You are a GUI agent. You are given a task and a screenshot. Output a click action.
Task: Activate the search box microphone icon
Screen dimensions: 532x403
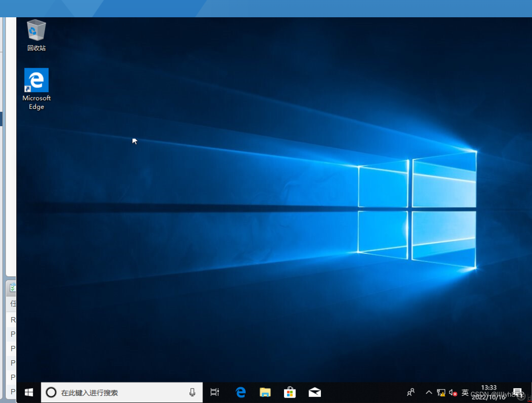click(192, 392)
